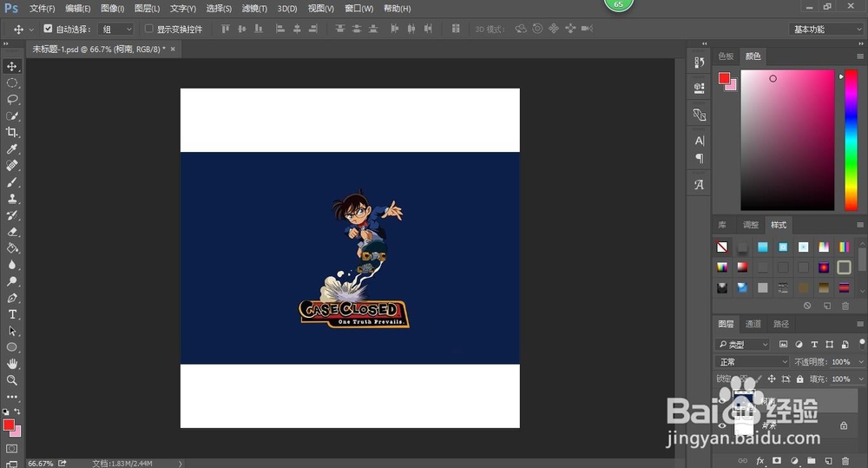Toggle type layer filter
The width and height of the screenshot is (868, 468).
pyautogui.click(x=814, y=345)
